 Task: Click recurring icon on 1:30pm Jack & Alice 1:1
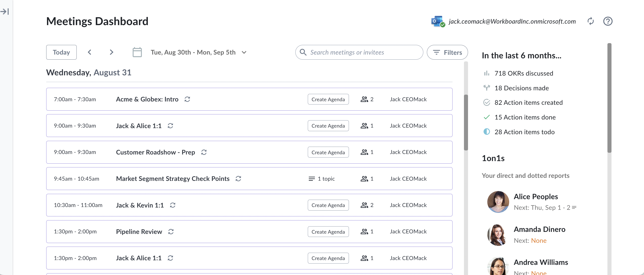coord(170,258)
